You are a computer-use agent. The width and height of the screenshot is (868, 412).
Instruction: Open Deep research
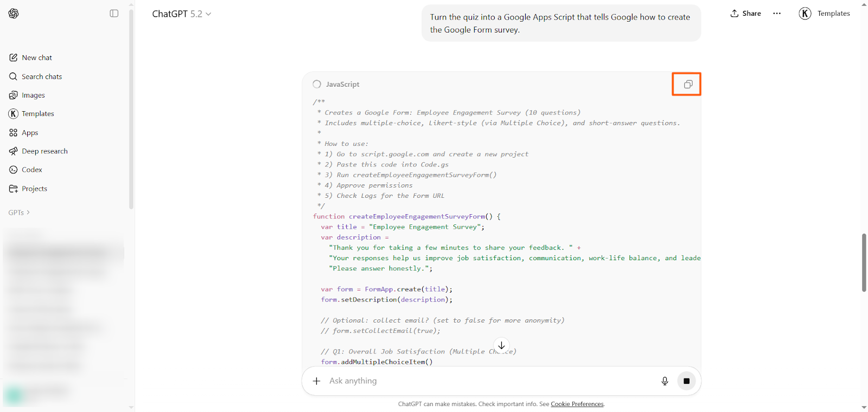tap(44, 151)
